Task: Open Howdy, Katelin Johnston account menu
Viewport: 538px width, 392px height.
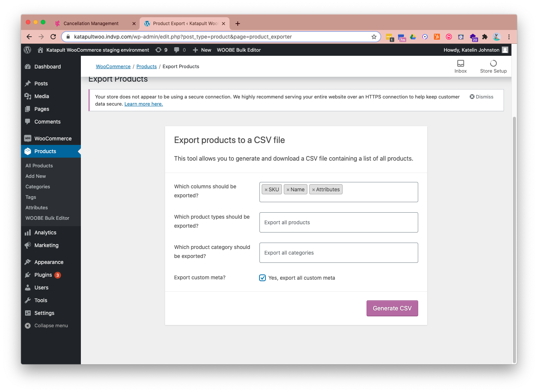Action: click(475, 50)
